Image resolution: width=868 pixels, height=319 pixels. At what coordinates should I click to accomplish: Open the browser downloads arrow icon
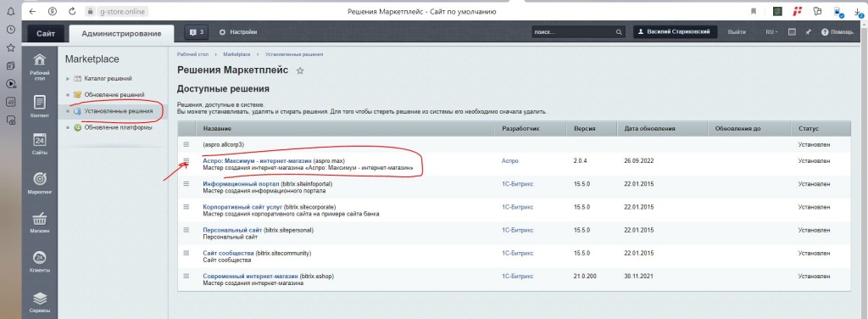pyautogui.click(x=858, y=11)
